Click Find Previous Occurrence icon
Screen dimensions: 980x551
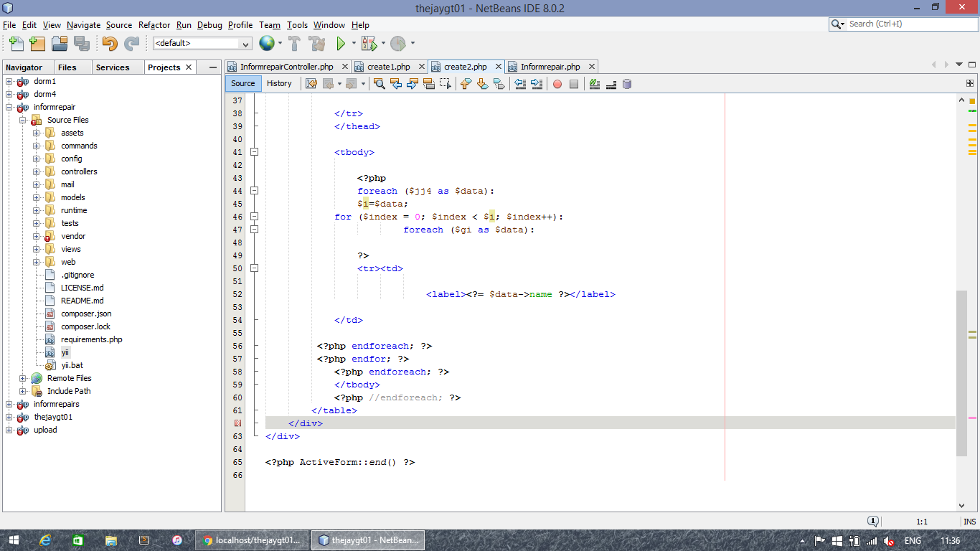coord(396,84)
